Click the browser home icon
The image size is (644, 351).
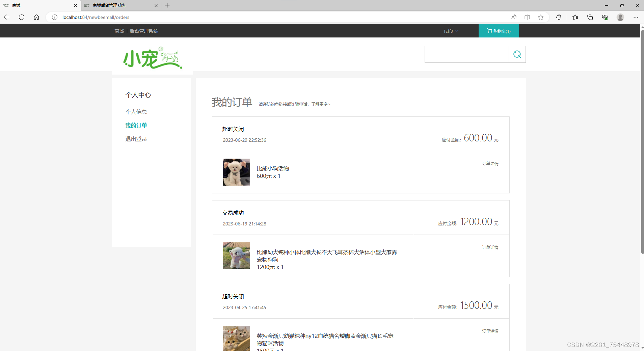(36, 17)
